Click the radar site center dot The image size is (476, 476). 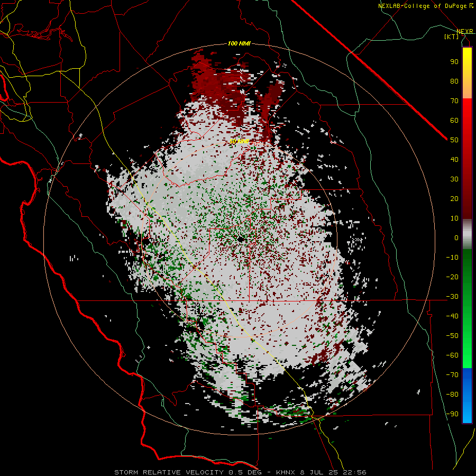(241, 240)
